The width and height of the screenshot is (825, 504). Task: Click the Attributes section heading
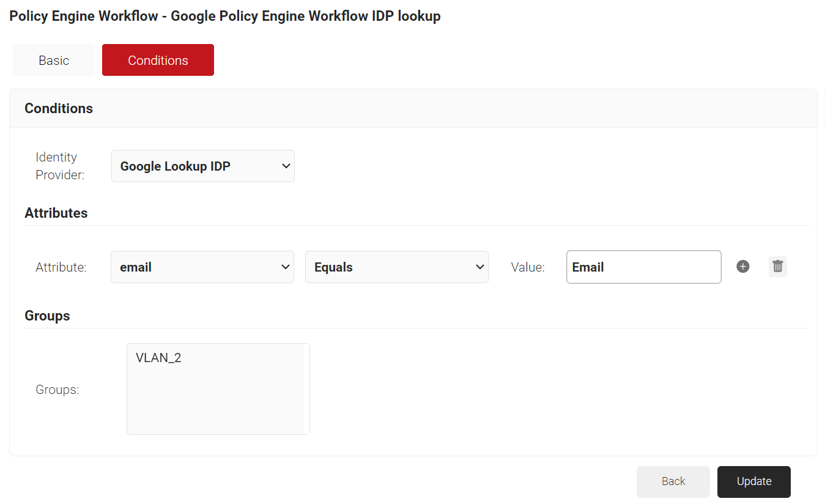56,213
